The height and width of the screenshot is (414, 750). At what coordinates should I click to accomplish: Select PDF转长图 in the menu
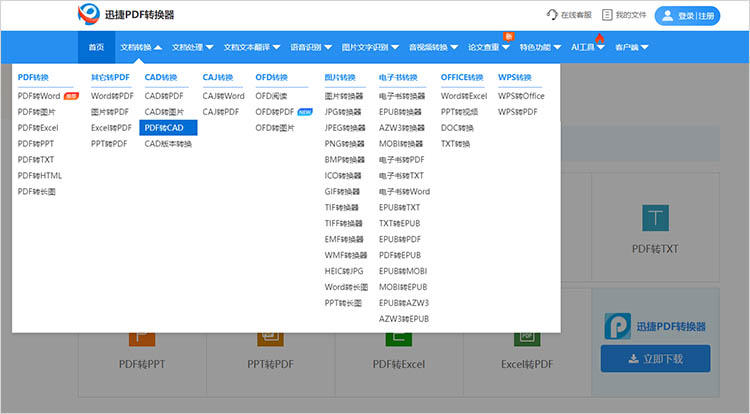click(x=36, y=191)
